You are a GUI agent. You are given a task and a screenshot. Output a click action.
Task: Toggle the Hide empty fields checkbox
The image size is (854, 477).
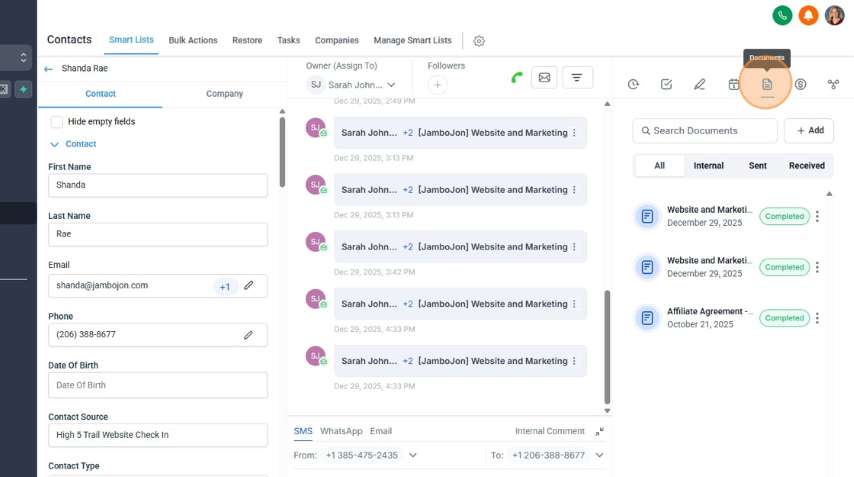click(x=57, y=122)
